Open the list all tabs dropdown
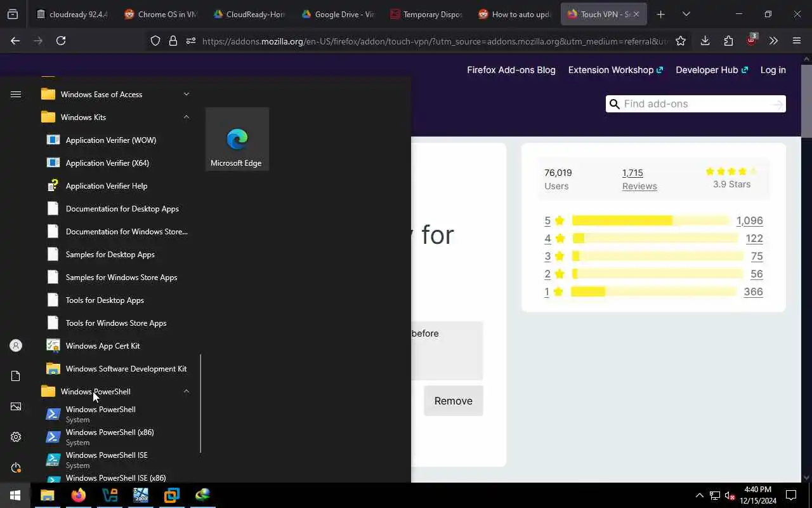 point(686,14)
